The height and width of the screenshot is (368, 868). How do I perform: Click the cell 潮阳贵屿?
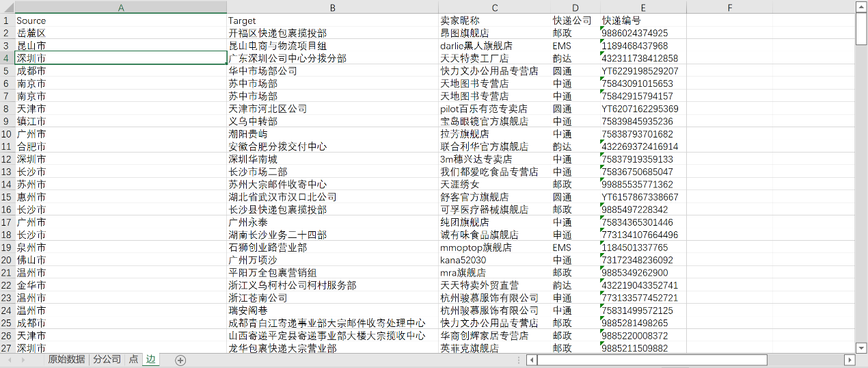pyautogui.click(x=333, y=134)
